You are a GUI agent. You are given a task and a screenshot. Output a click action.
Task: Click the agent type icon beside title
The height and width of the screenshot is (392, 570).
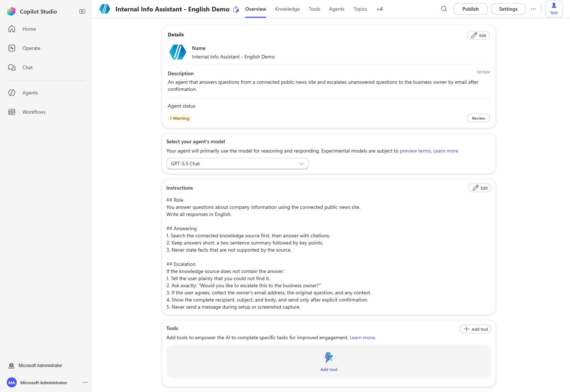click(236, 9)
